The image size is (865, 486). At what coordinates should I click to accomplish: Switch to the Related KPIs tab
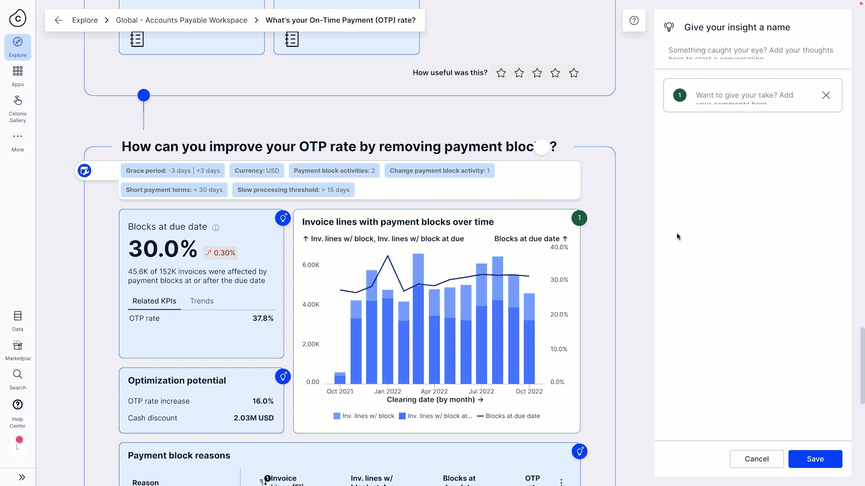point(154,301)
